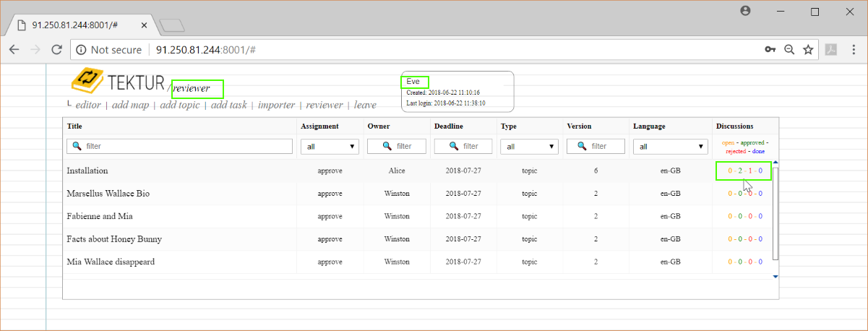This screenshot has width=868, height=331.
Task: Click the Not secure site info icon
Action: pos(81,50)
